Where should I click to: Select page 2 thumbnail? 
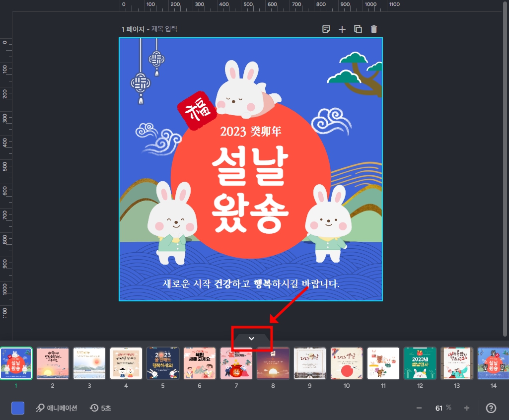(x=53, y=364)
